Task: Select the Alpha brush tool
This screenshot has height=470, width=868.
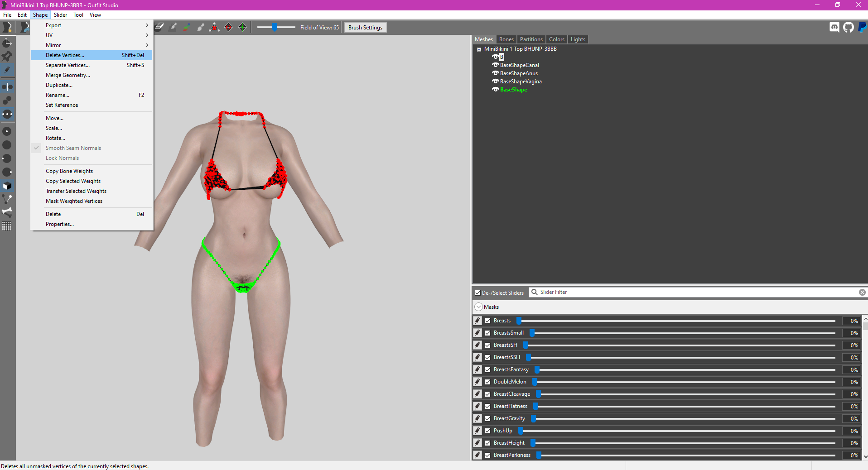Action: point(201,27)
